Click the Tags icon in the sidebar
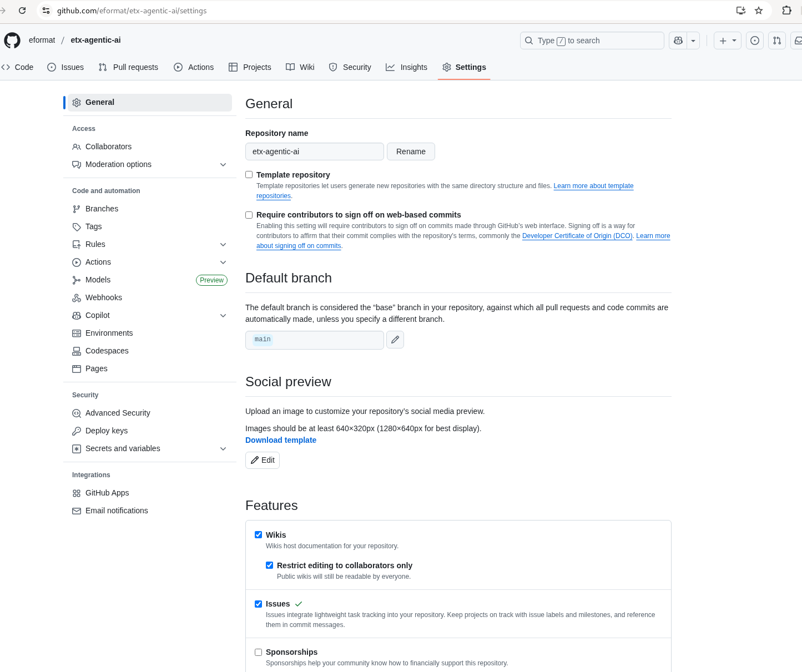802x672 pixels. [77, 227]
